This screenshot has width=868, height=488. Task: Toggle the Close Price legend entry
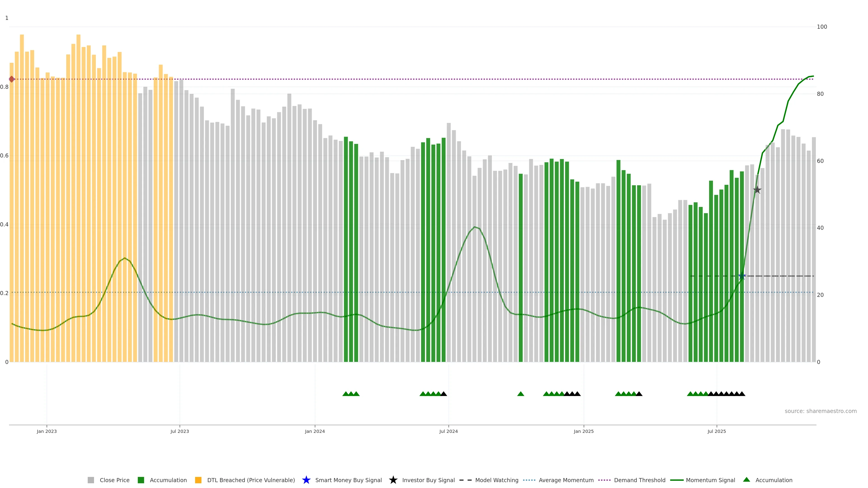[114, 480]
